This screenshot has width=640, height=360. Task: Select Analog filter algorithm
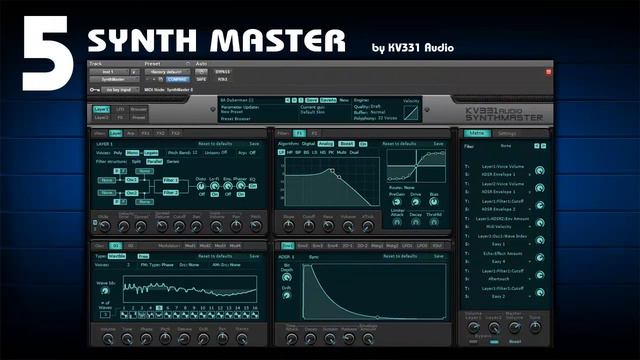325,144
